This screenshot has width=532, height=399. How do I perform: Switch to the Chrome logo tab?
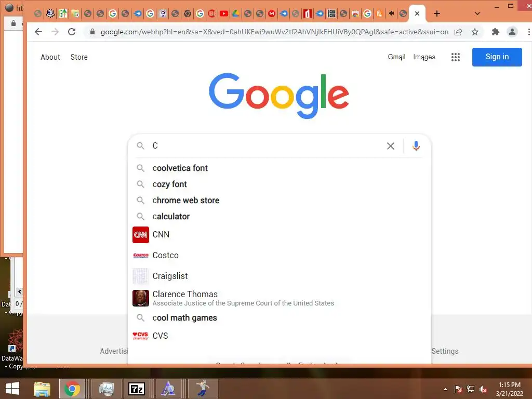187,14
